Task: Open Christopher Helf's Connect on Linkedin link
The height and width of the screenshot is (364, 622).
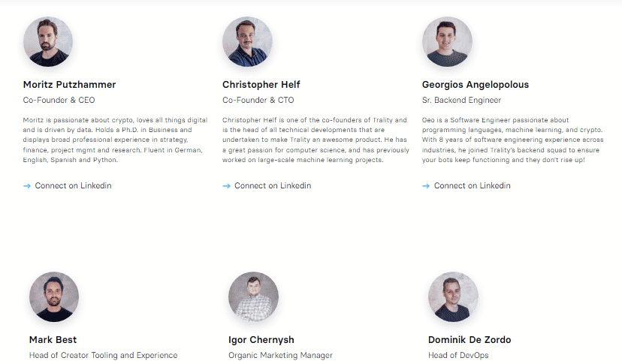Action: [273, 185]
